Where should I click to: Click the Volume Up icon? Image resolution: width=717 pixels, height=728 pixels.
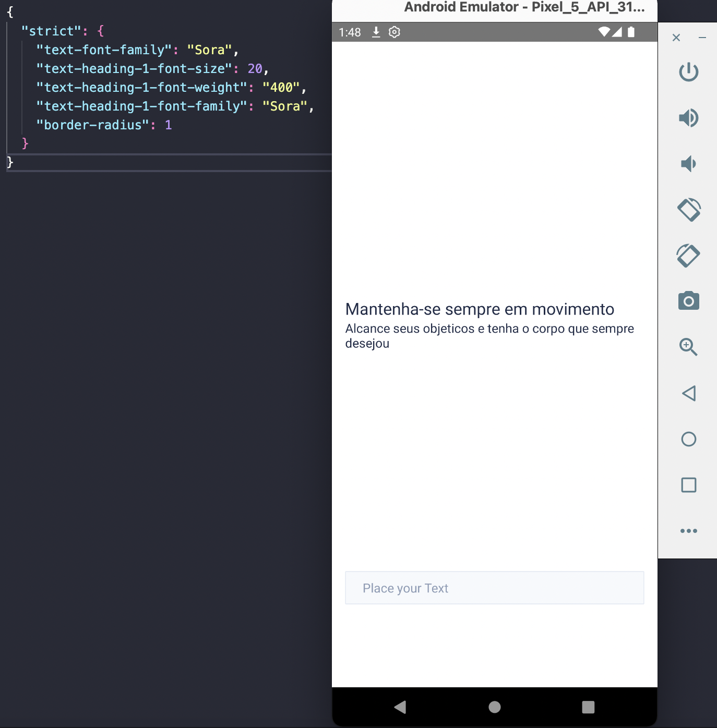click(x=689, y=118)
